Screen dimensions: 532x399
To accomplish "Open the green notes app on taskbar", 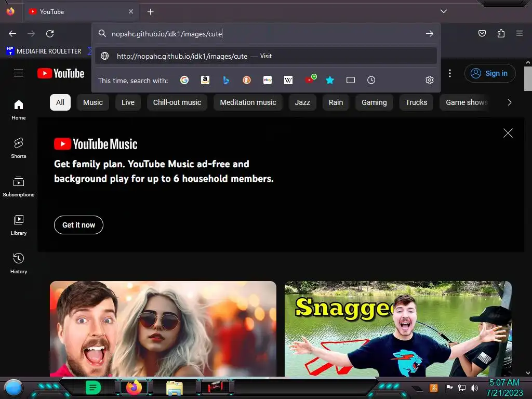I will pyautogui.click(x=94, y=388).
